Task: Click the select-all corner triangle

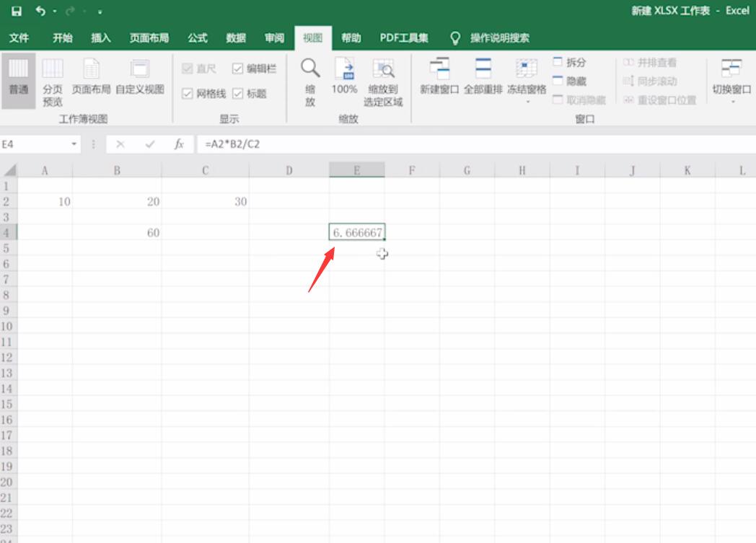Action: pos(9,170)
